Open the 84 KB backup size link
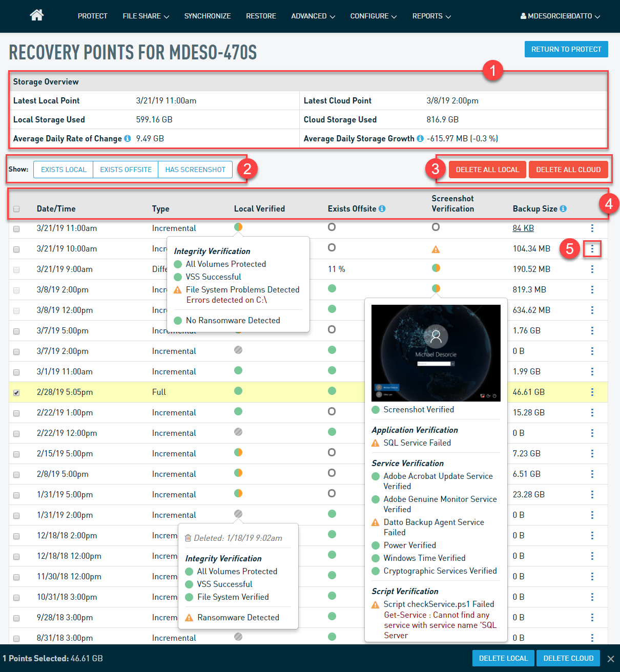 (523, 228)
